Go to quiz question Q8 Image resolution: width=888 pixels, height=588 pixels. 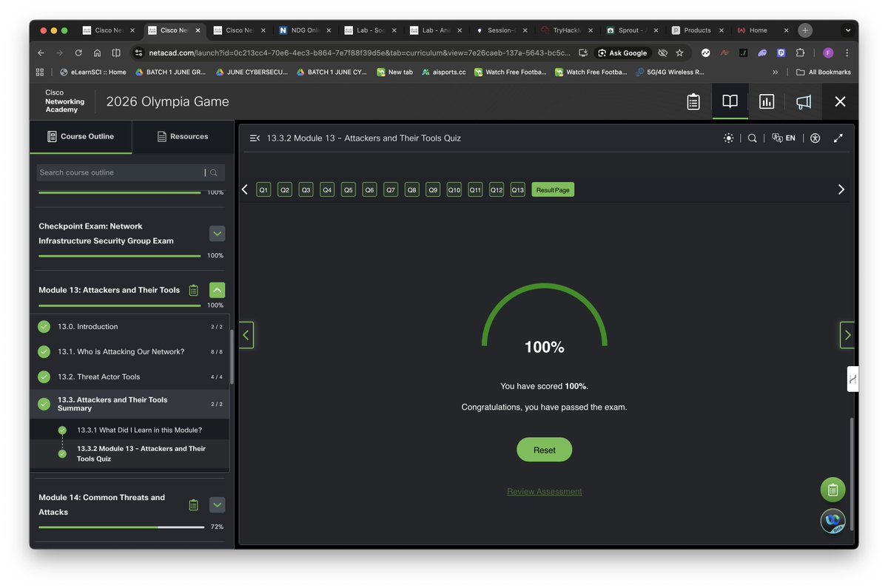(412, 190)
